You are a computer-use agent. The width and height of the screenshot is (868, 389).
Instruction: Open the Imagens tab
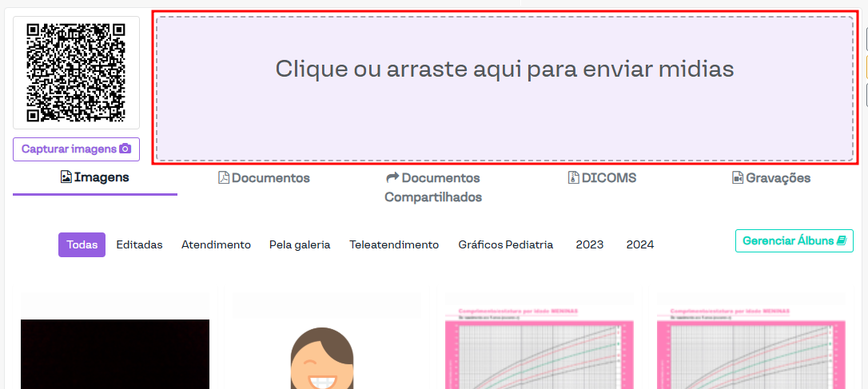(95, 177)
